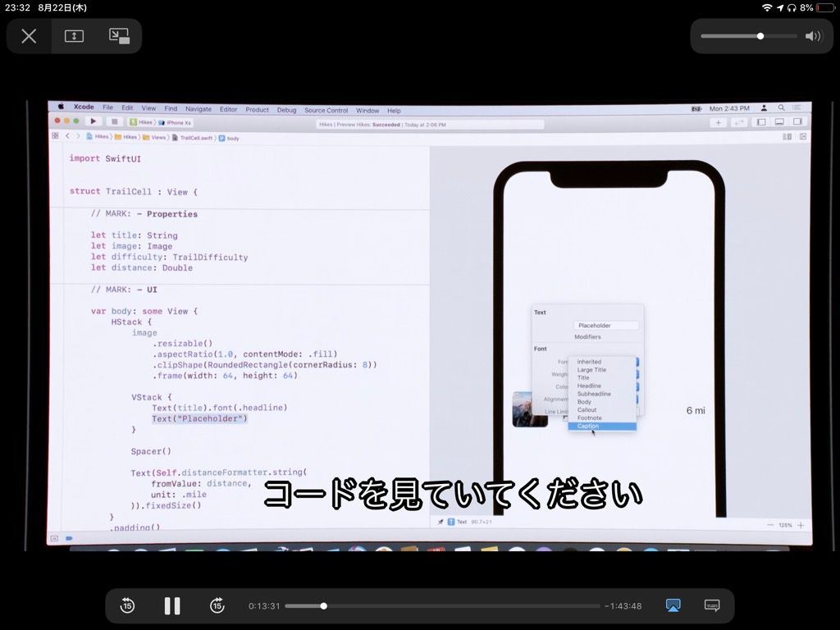Screen dimensions: 840x630
Task: Enter picture-in-picture mode
Action: (x=119, y=36)
